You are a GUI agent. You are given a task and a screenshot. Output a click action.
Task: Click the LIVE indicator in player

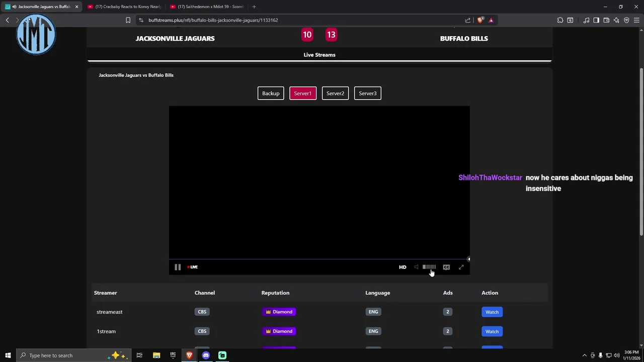tap(193, 267)
